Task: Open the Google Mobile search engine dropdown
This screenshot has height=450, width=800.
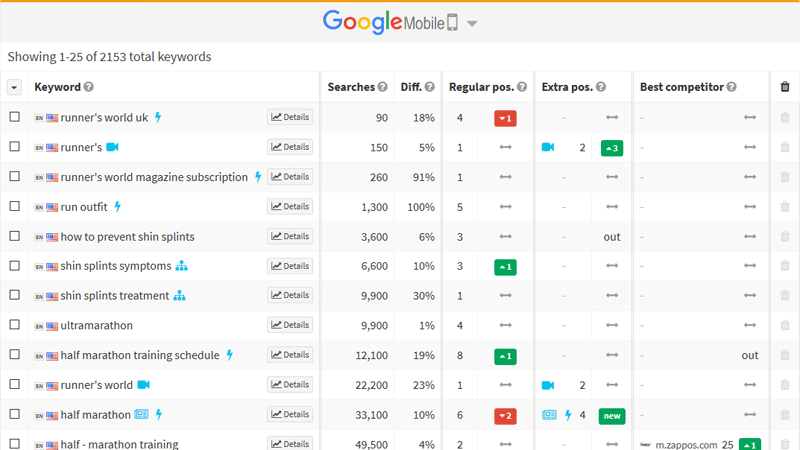Action: pos(472,23)
